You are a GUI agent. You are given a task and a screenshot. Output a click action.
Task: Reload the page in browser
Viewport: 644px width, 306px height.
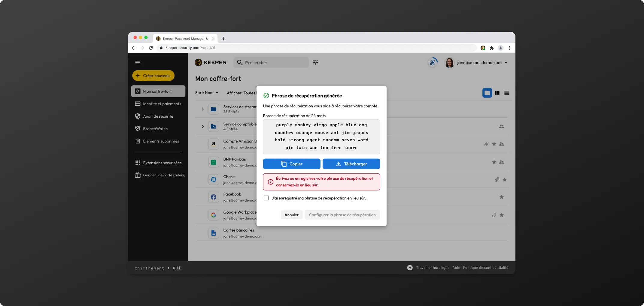[151, 48]
